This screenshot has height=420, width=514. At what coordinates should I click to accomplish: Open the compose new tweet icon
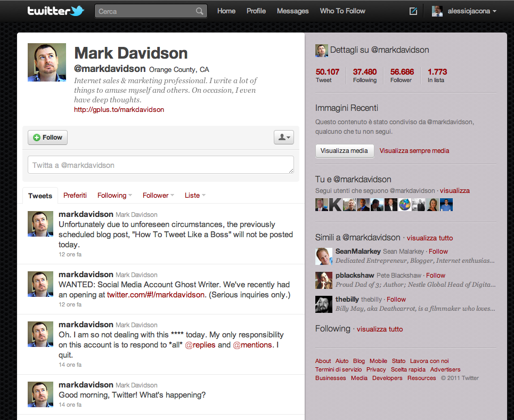[413, 11]
